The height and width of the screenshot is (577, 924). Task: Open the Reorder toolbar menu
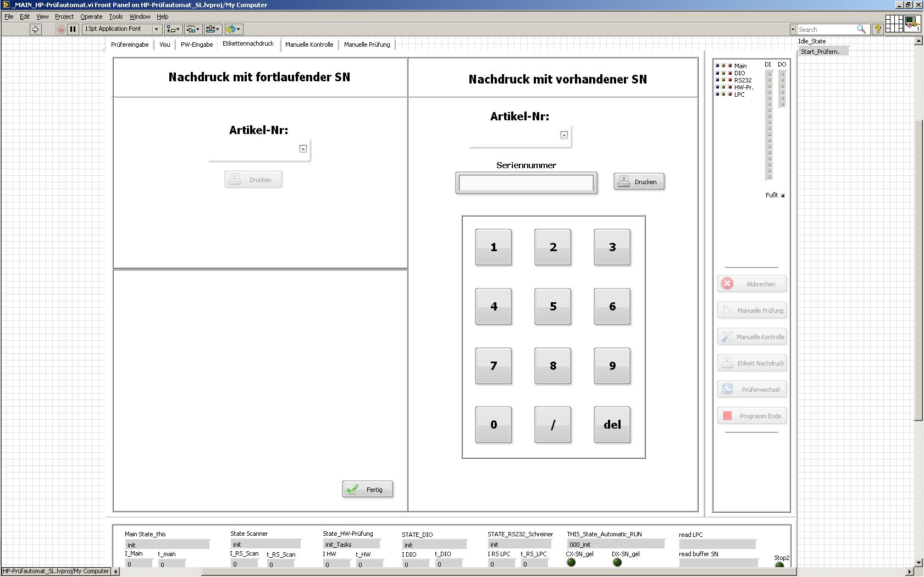click(x=233, y=29)
